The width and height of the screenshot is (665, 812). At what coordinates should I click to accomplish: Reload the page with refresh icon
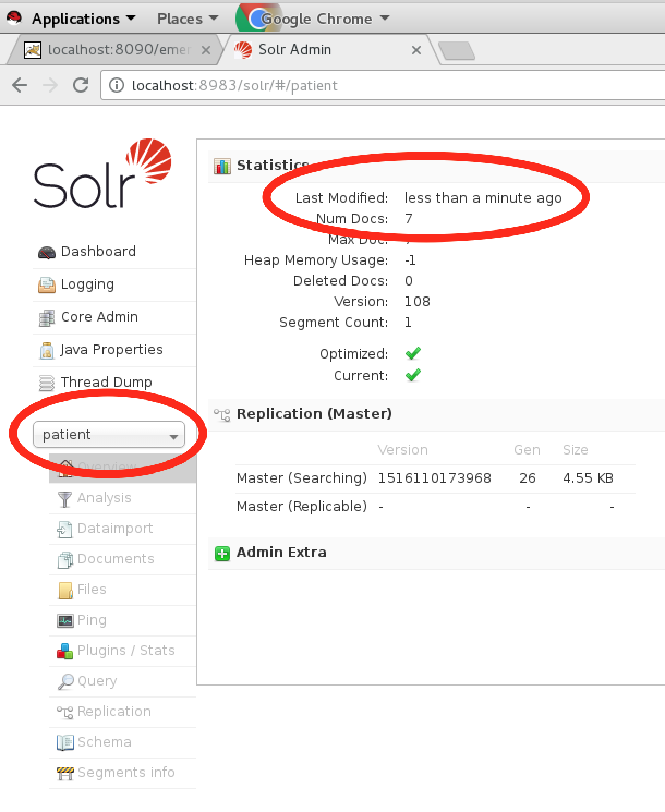coord(81,86)
